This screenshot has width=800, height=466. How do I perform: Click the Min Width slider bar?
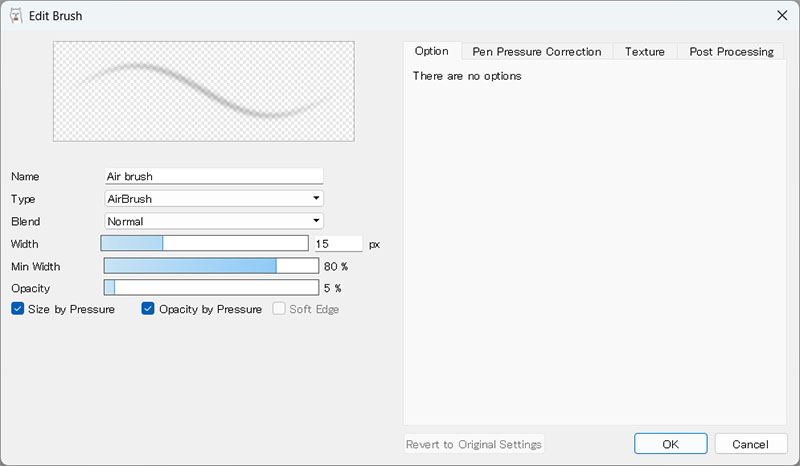[210, 266]
